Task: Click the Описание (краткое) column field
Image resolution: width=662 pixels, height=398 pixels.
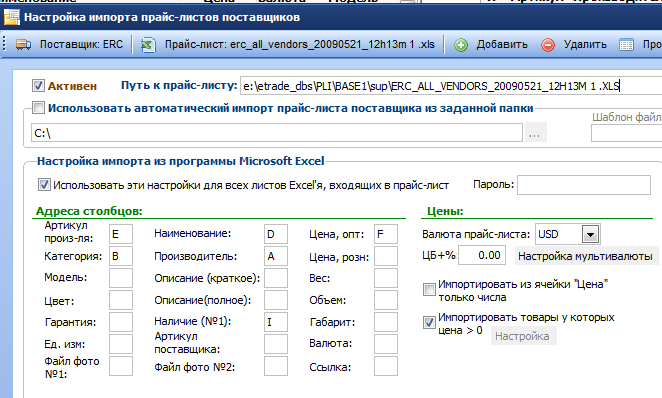Action: tap(276, 278)
